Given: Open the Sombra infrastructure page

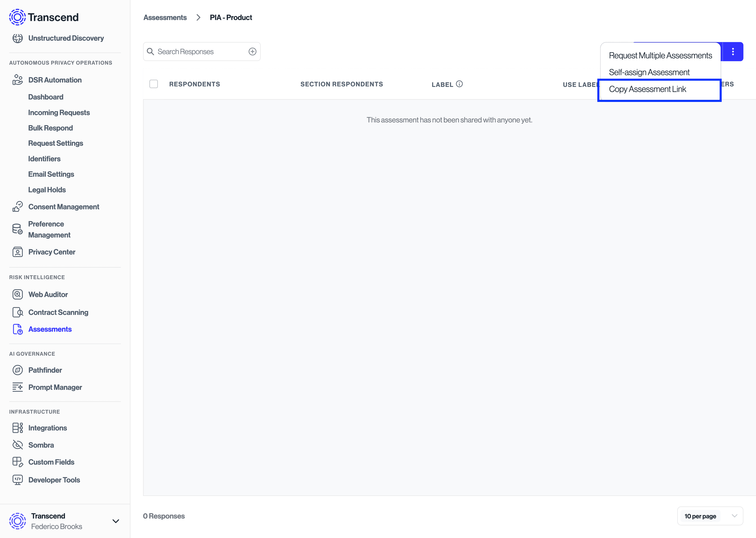Looking at the screenshot, I should [41, 445].
